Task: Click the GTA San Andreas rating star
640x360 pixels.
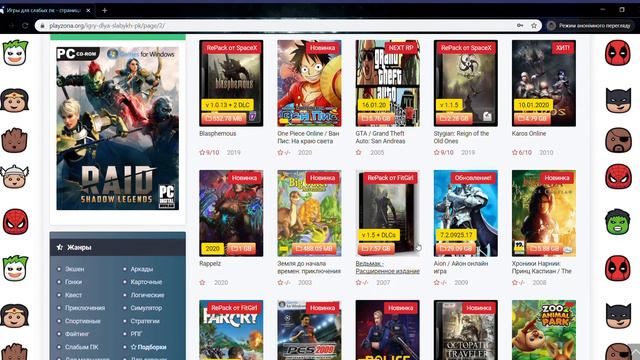Action: [x=358, y=153]
